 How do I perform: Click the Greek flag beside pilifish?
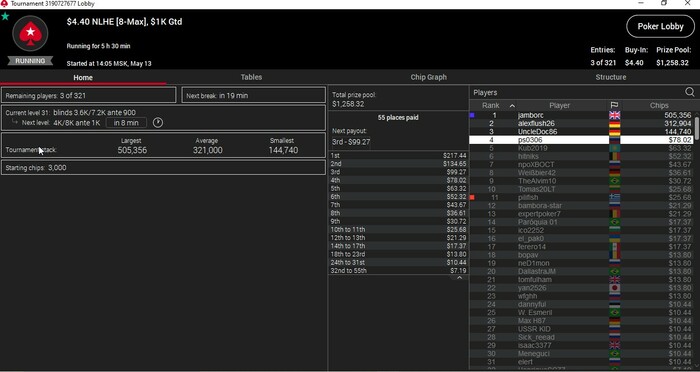coord(614,197)
